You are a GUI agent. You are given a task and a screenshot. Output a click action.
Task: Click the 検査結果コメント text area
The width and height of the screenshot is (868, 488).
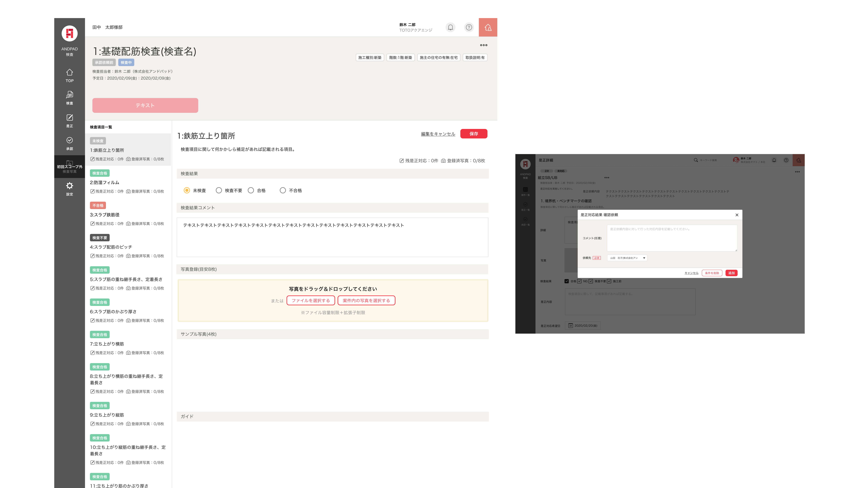332,237
